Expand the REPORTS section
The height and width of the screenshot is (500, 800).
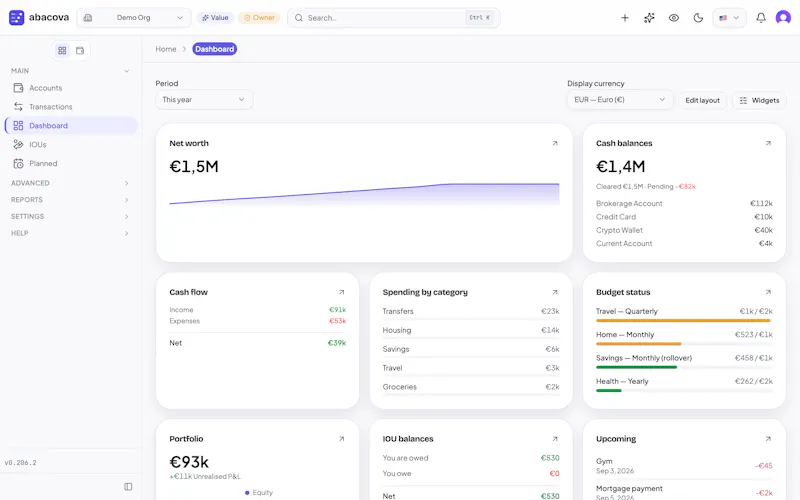[x=70, y=200]
